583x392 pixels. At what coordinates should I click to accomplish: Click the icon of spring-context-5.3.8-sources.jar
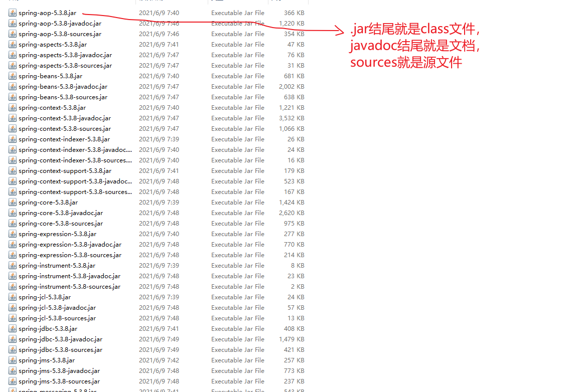click(13, 128)
